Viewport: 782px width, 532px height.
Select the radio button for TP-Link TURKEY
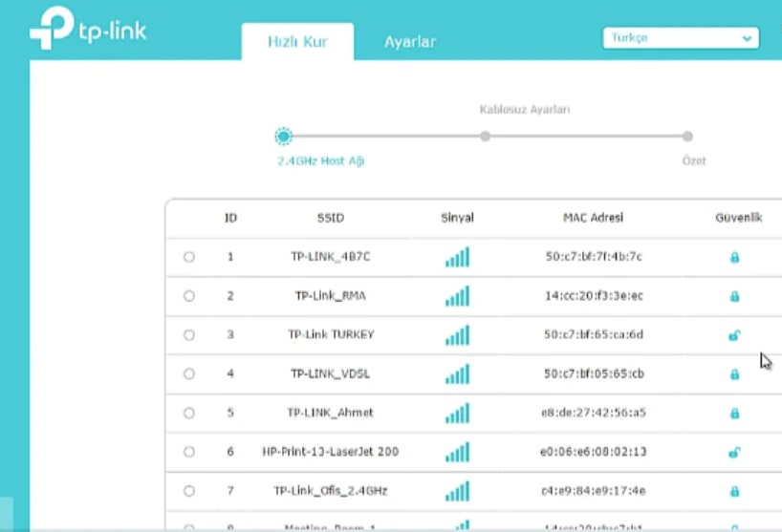point(188,335)
